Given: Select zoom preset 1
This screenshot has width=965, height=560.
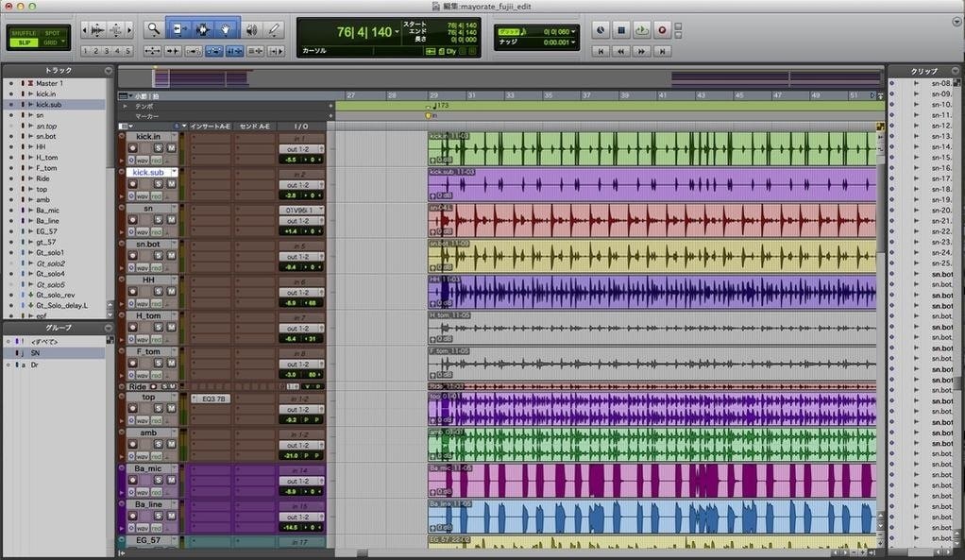Looking at the screenshot, I should (x=85, y=51).
